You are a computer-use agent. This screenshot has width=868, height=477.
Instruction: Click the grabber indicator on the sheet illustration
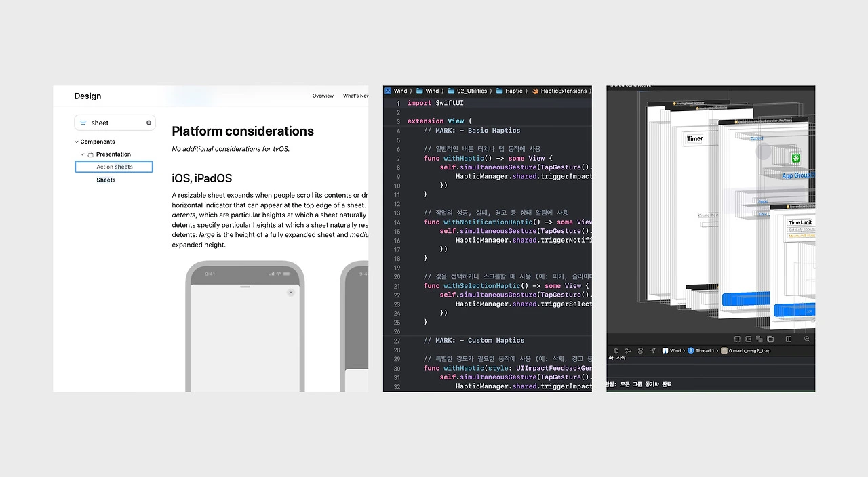point(245,287)
